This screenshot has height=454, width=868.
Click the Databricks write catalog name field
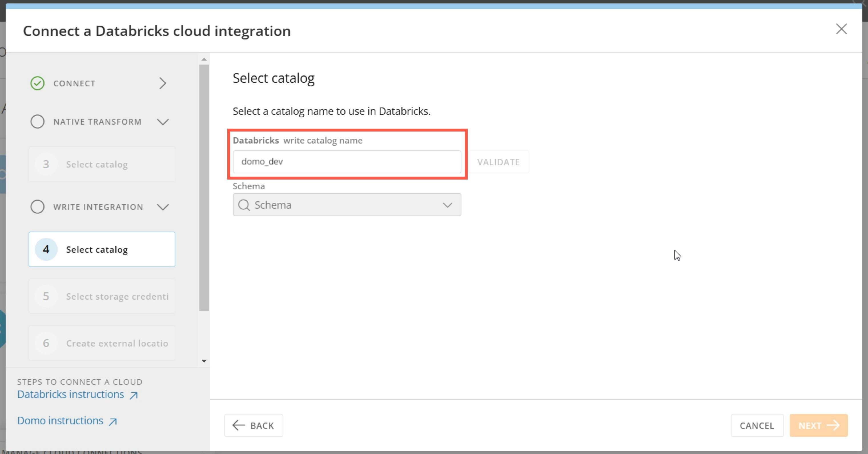point(347,162)
